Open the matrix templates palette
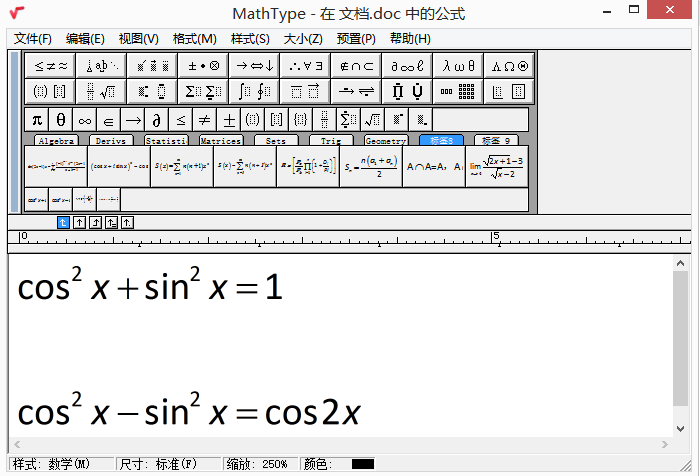Viewport: 700px width, 476px height. point(458,92)
